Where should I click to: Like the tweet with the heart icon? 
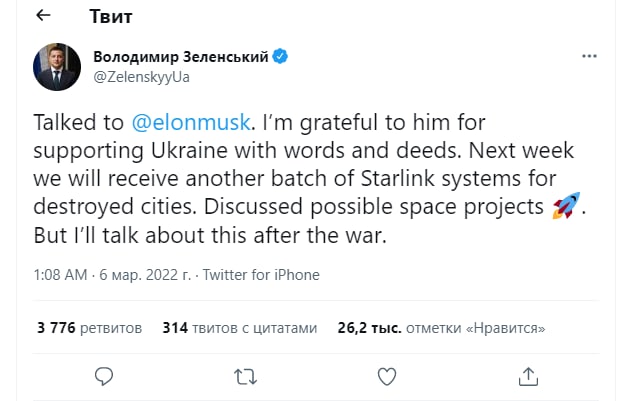coord(387,376)
